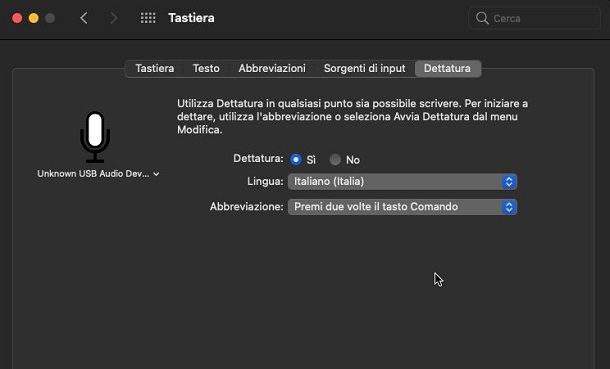Click the microphone icon

point(95,137)
